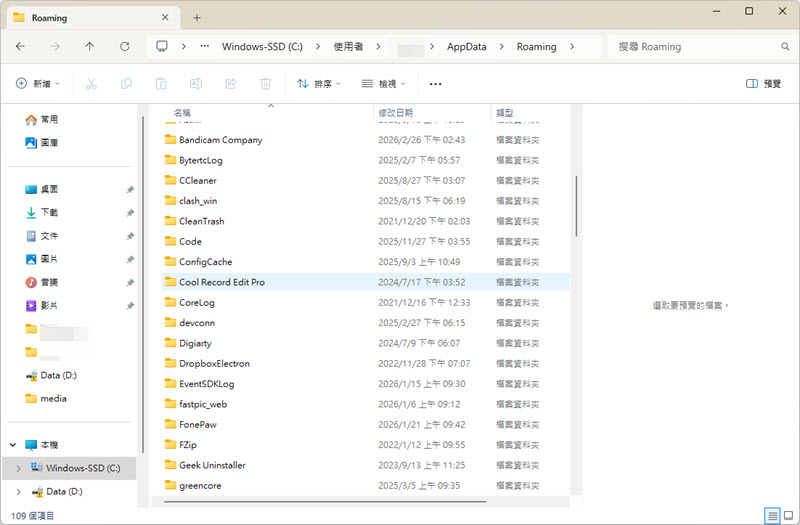Close the Roaming tab
The height and width of the screenshot is (525, 800).
pyautogui.click(x=165, y=17)
